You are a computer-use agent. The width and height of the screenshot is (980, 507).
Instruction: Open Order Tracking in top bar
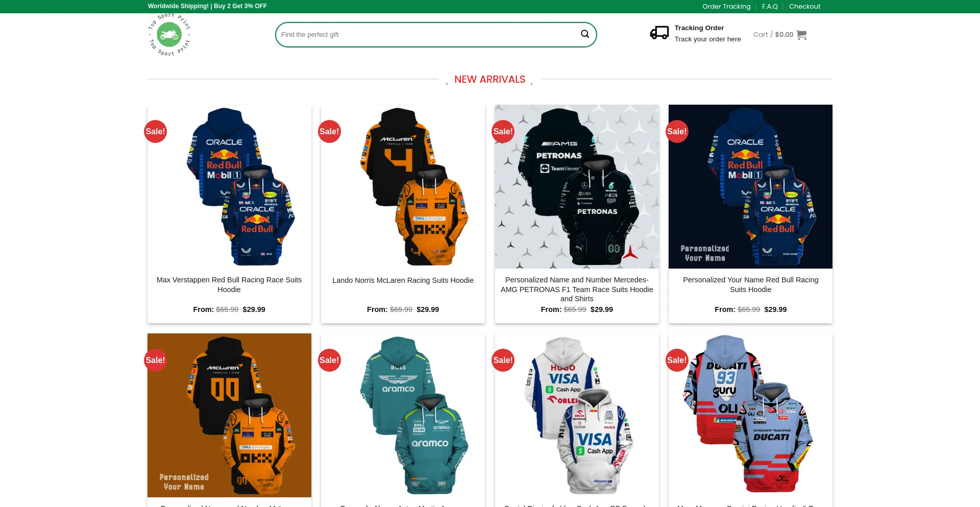(726, 7)
